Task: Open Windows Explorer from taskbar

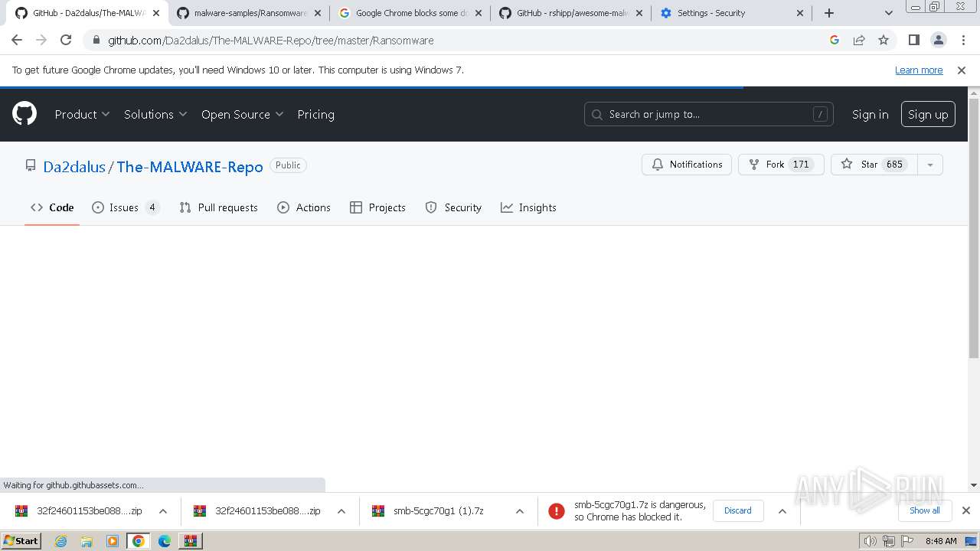Action: pos(87,541)
